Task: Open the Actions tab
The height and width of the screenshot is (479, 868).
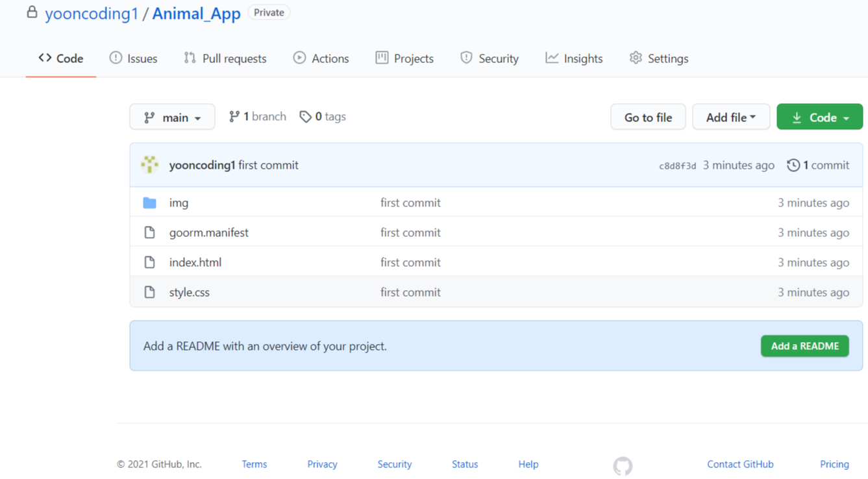Action: [x=321, y=58]
